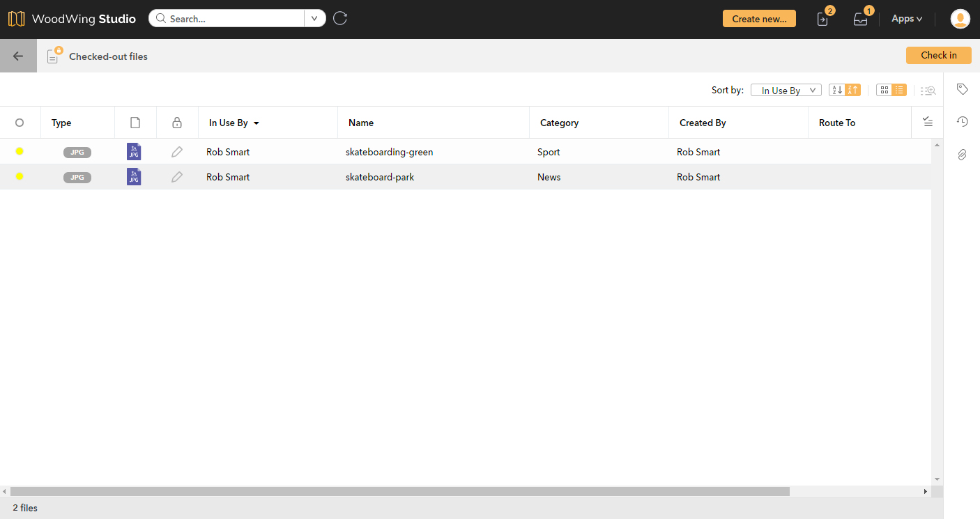
Task: Open the search options dropdown arrow
Action: pyautogui.click(x=315, y=19)
